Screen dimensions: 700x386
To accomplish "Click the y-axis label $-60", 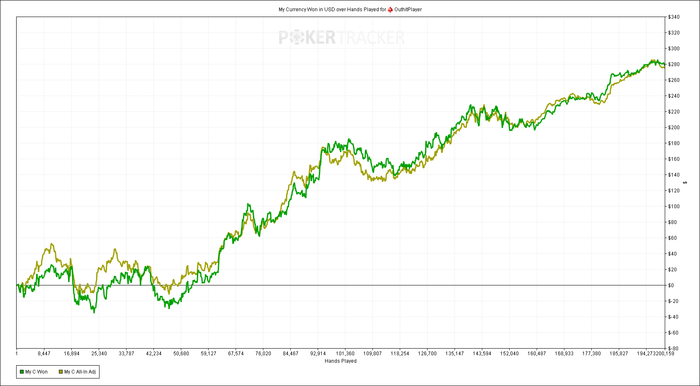I will 673,332.
